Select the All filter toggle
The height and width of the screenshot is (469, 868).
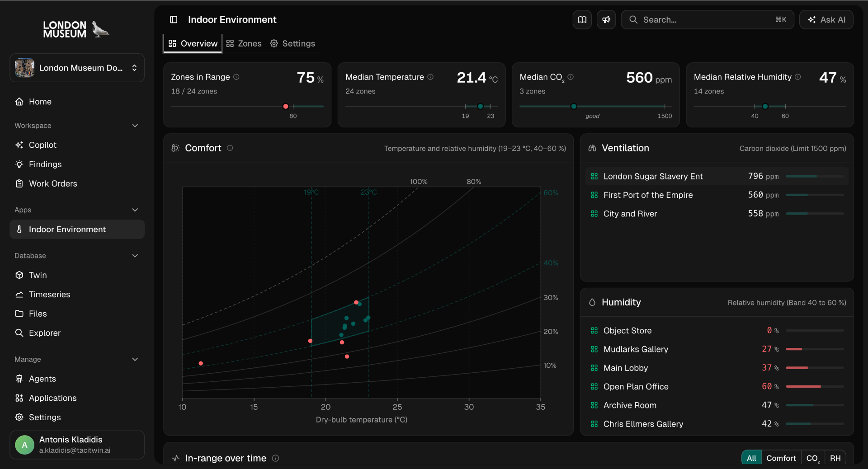coord(751,458)
